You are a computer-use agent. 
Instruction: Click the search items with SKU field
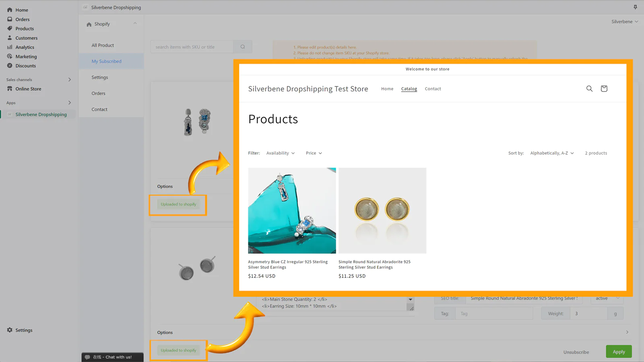click(192, 47)
